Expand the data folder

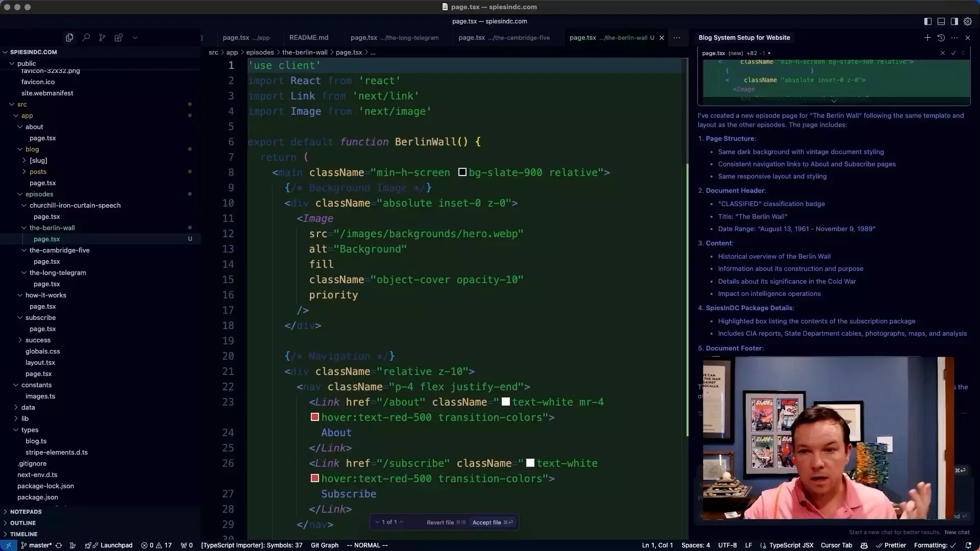click(28, 407)
